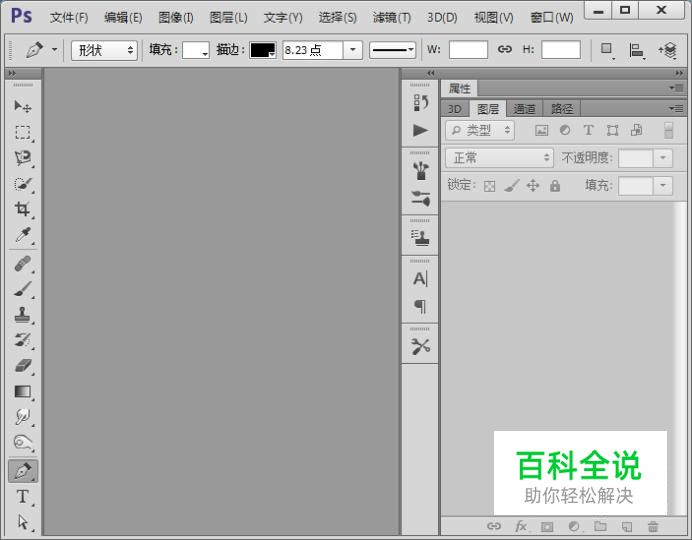Open the Paragraph panel icon
The height and width of the screenshot is (540, 692).
(x=420, y=306)
